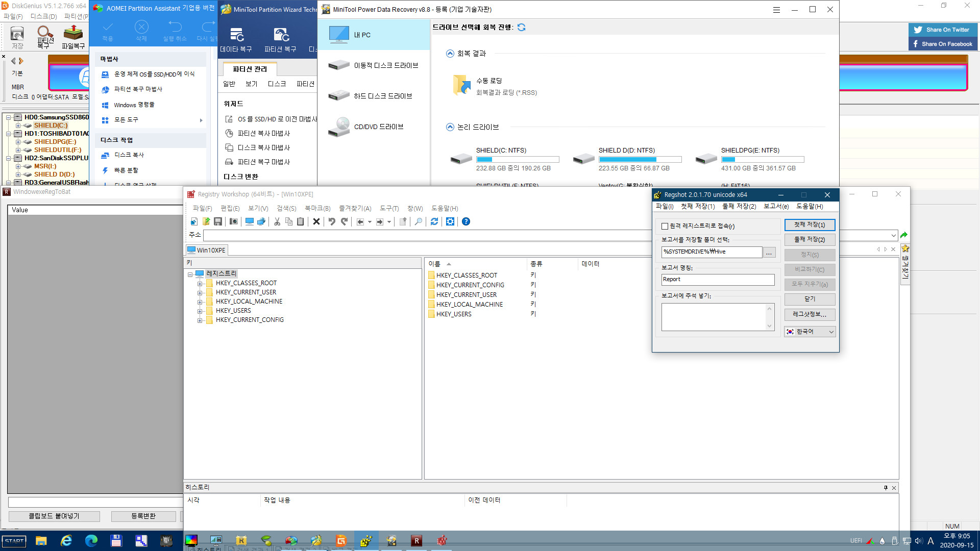Click Up one level icon in toolbar
The width and height of the screenshot is (980, 551).
click(403, 221)
